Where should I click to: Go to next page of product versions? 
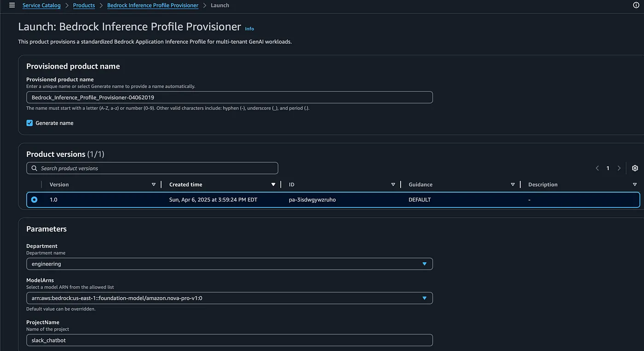pos(619,168)
